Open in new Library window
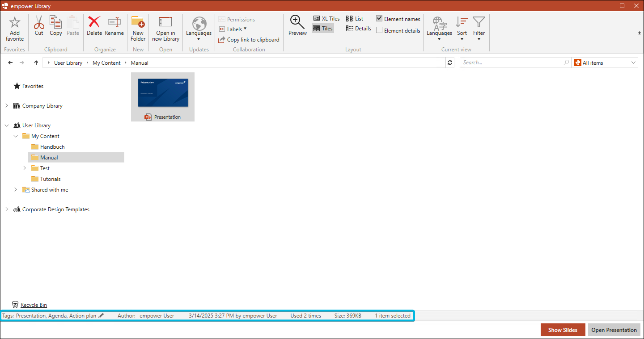 click(165, 29)
